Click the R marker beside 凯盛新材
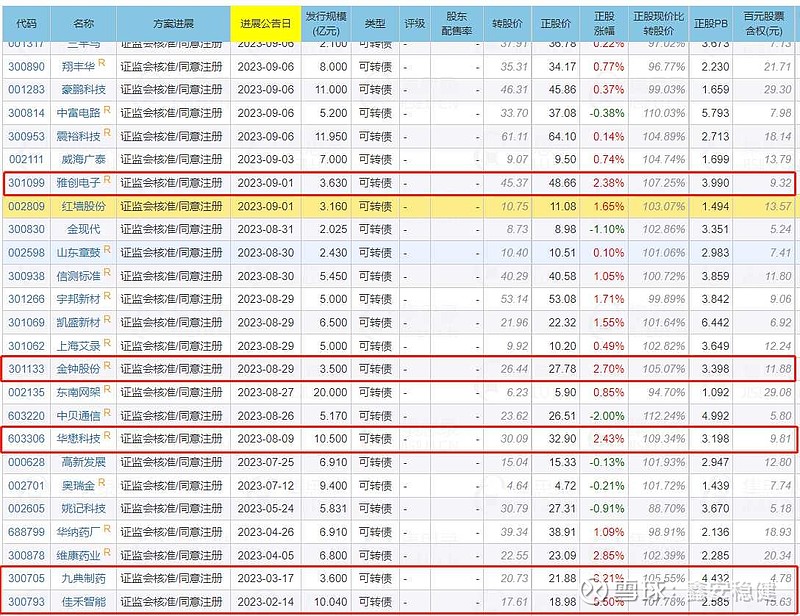Viewport: 800px width, 616px height. pyautogui.click(x=107, y=319)
